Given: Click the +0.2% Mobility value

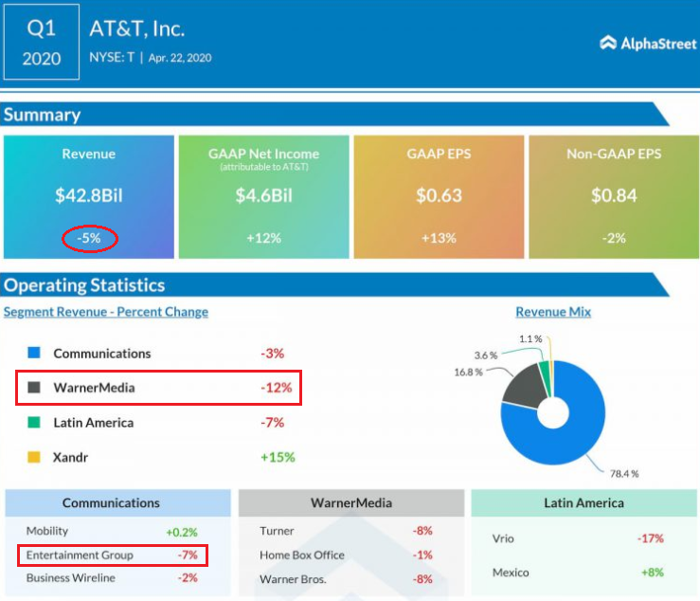Looking at the screenshot, I should pyautogui.click(x=182, y=532).
